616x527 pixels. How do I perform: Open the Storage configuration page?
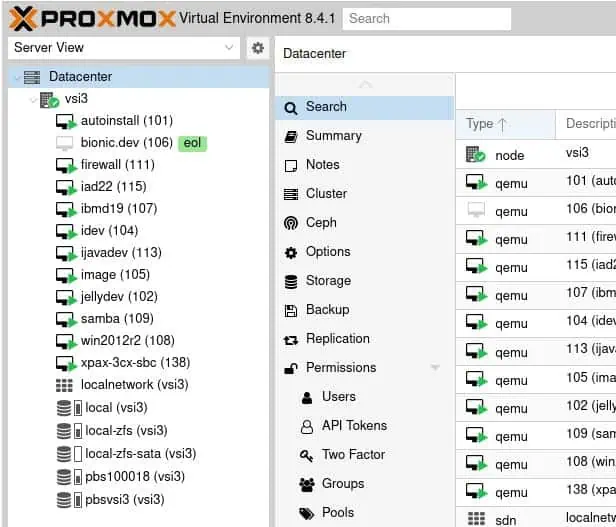[328, 281]
